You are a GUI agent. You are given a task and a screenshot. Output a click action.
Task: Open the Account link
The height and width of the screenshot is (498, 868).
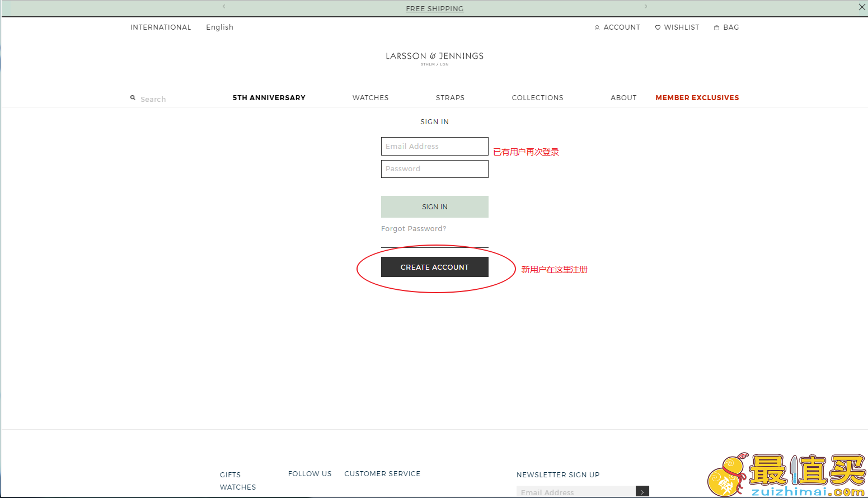[622, 27]
